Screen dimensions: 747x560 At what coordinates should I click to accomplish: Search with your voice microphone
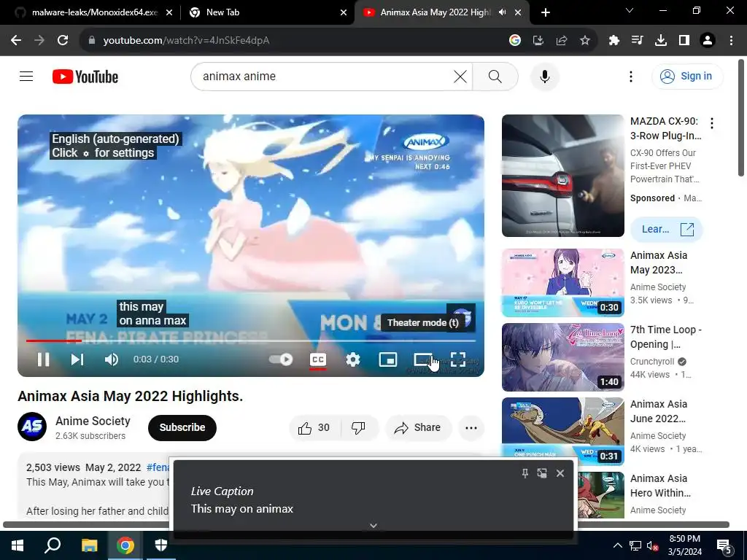click(x=544, y=77)
